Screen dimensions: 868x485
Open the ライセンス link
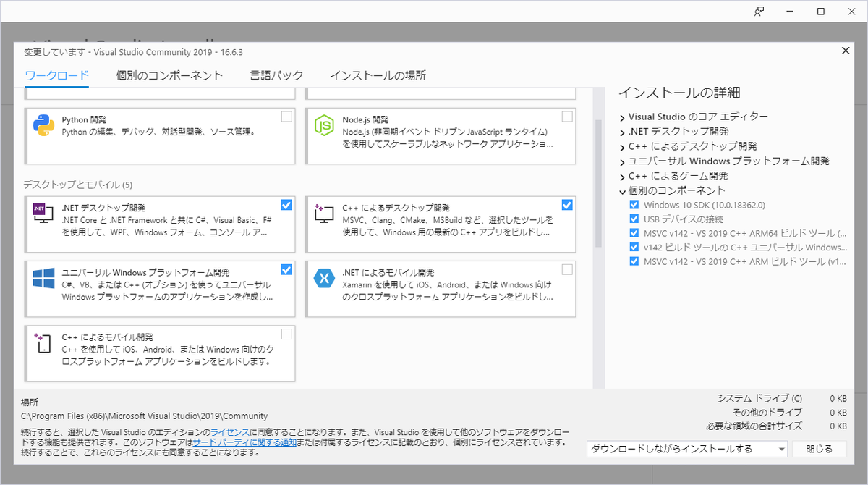(x=229, y=430)
